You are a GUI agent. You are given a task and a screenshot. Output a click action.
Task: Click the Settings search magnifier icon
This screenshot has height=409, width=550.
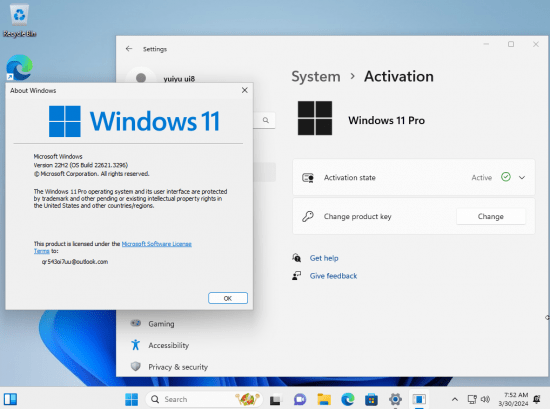266,120
